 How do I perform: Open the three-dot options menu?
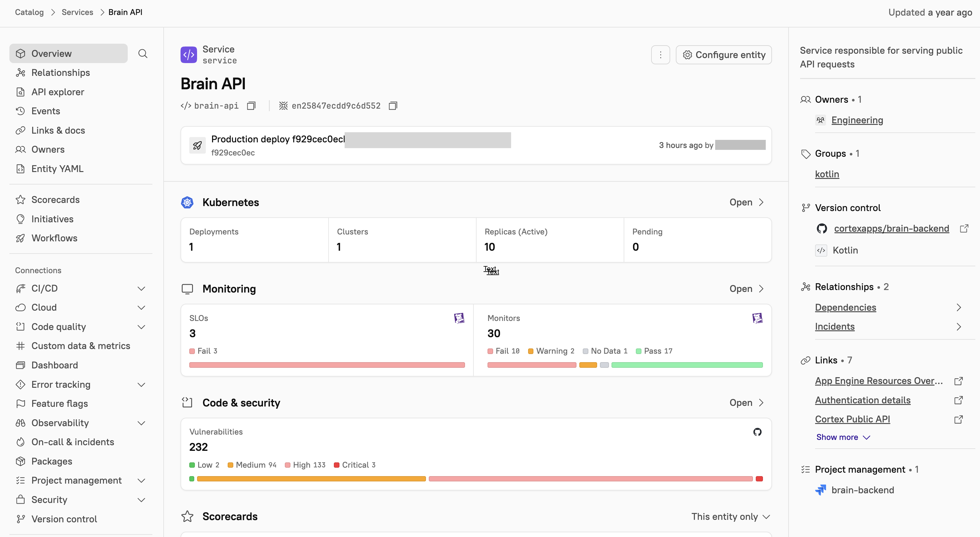coord(661,55)
